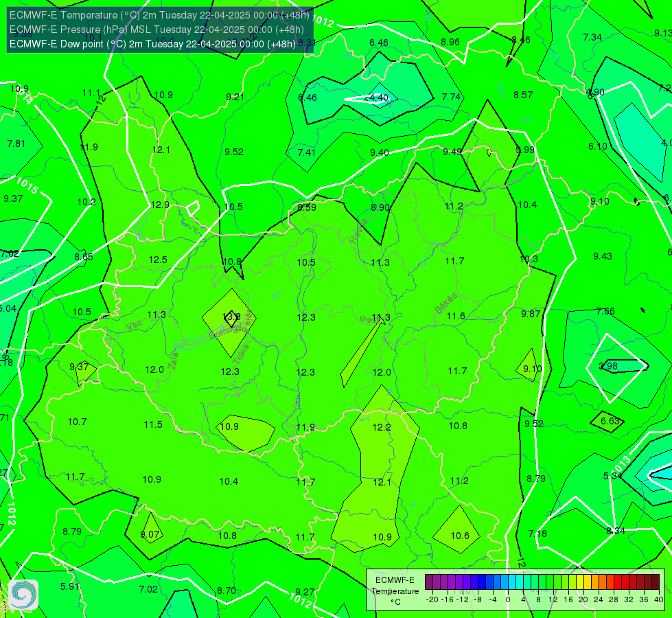Click the 10.6 temperature value
672x618 pixels.
coord(460,536)
